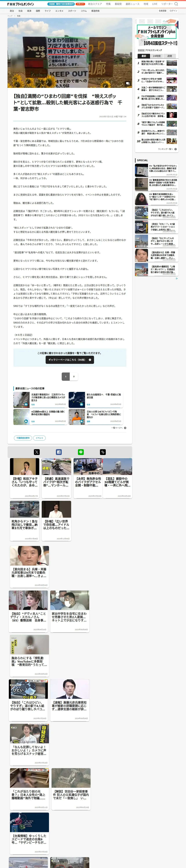
Task: Click the current page 1 pagination button
Action: click(x=66, y=376)
